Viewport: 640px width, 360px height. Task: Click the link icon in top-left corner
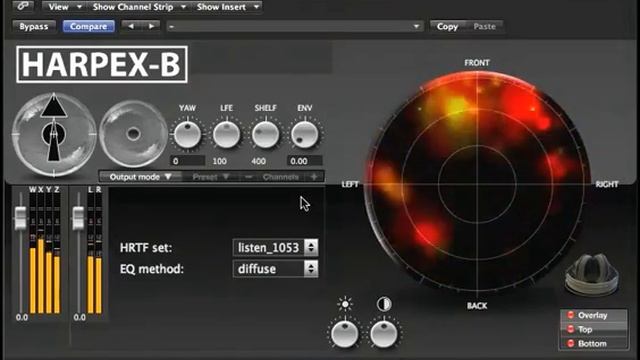tap(23, 6)
